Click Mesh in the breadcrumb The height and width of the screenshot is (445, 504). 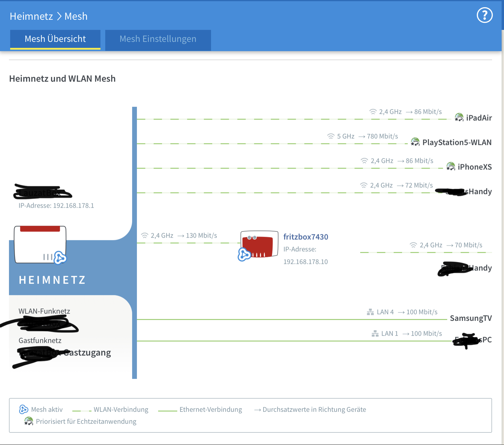click(x=76, y=16)
